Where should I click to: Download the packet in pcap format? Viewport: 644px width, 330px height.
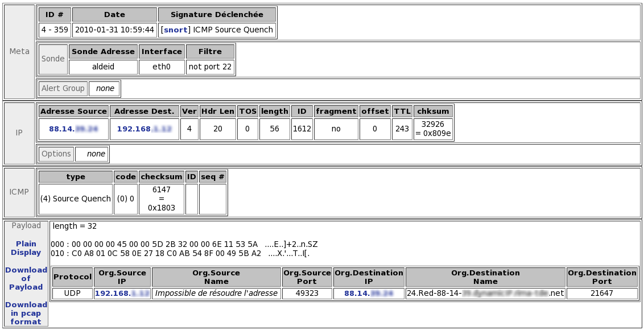26,313
